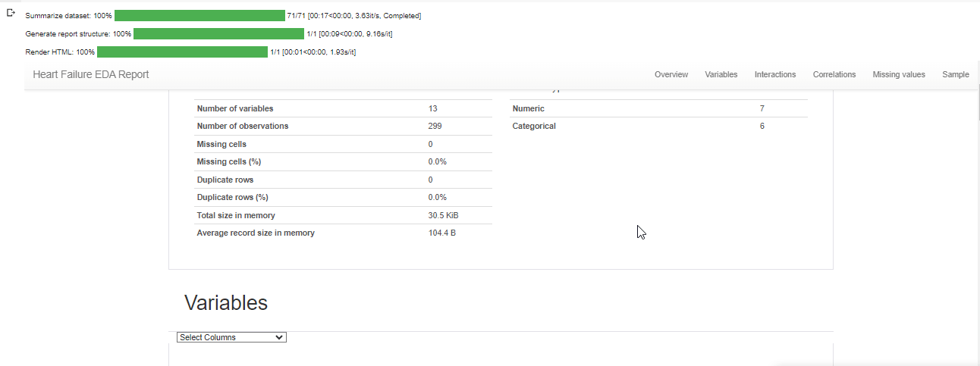Click the Numeric count value 7

tap(762, 108)
